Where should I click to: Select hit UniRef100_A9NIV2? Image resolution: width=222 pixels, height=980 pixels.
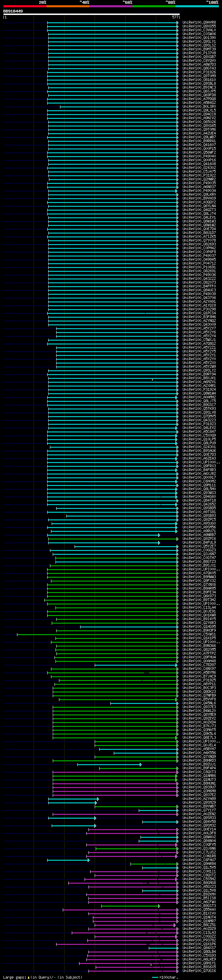coord(199,118)
